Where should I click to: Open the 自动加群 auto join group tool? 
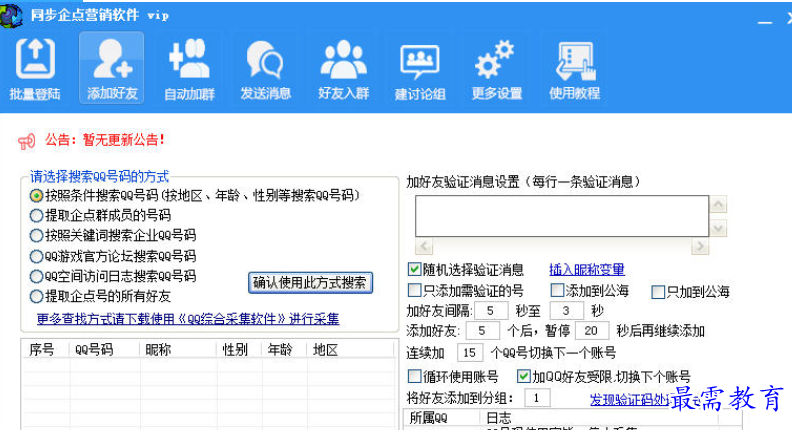(x=189, y=69)
